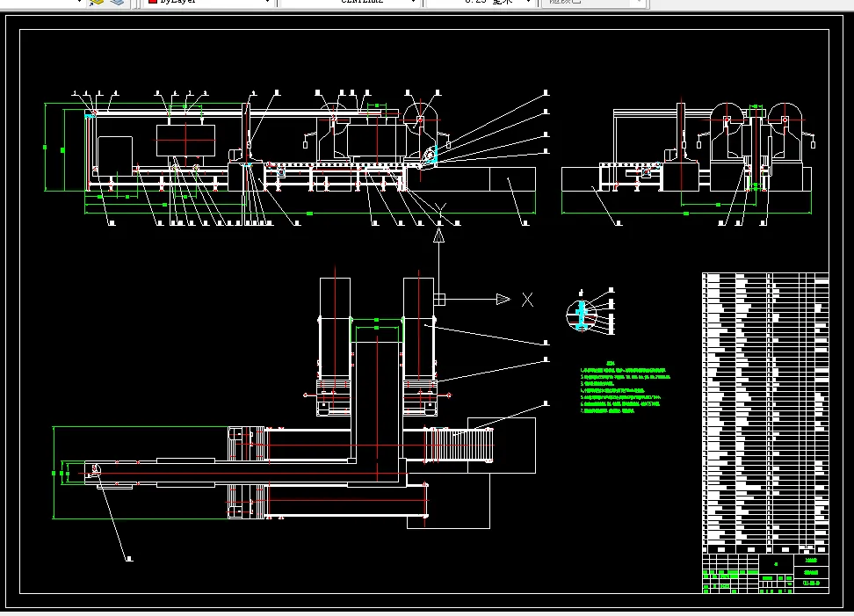Click the stacked layers icon in toolbar

(117, 2)
